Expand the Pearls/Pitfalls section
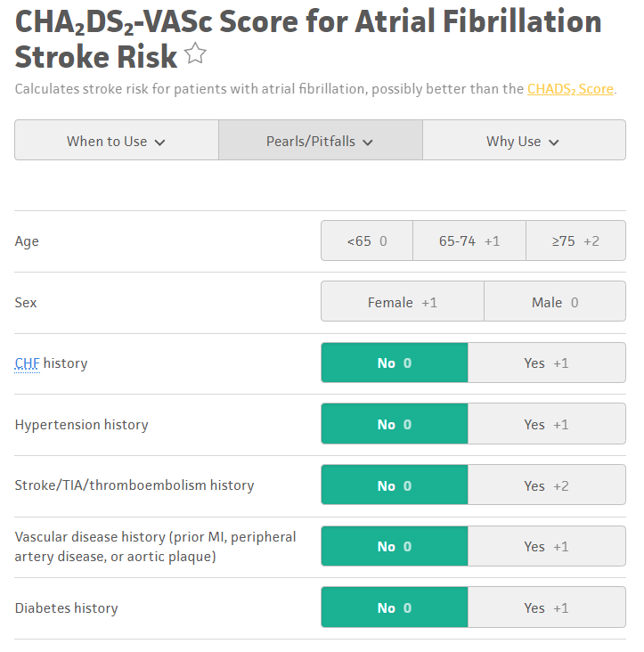This screenshot has height=652, width=644. [x=320, y=141]
